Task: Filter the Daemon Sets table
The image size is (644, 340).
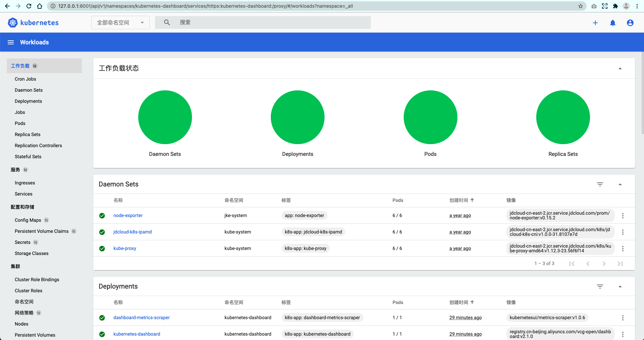Action: (600, 184)
